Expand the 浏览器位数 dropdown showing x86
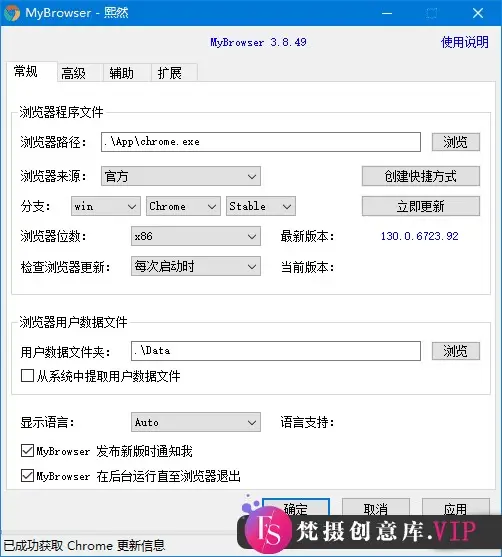502x557 pixels. click(196, 236)
